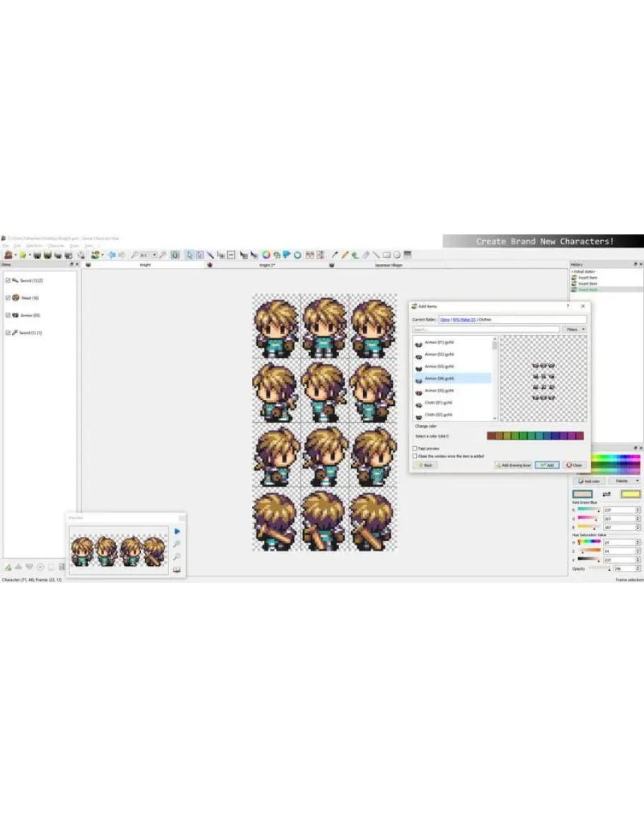Click the Add drawing layer button

click(x=513, y=465)
